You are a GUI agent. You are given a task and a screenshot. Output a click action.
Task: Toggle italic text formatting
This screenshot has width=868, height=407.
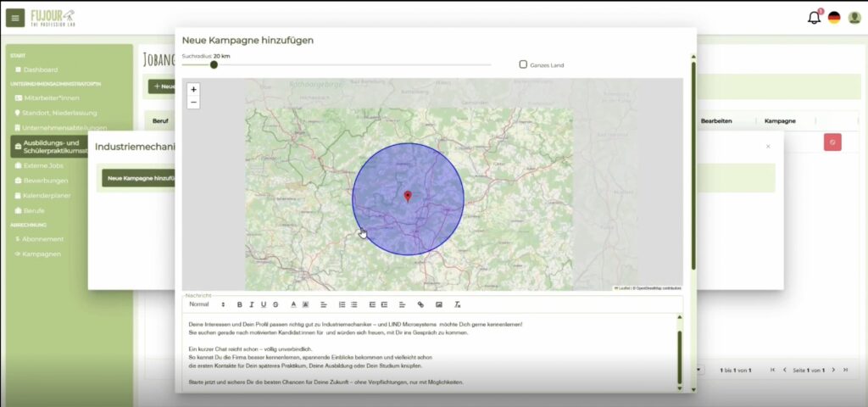(251, 304)
